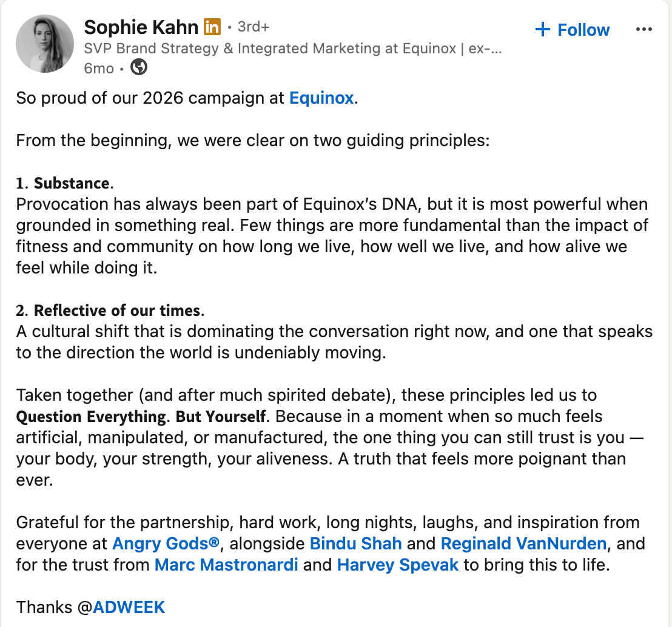Open the three-dot post options menu

[x=643, y=29]
